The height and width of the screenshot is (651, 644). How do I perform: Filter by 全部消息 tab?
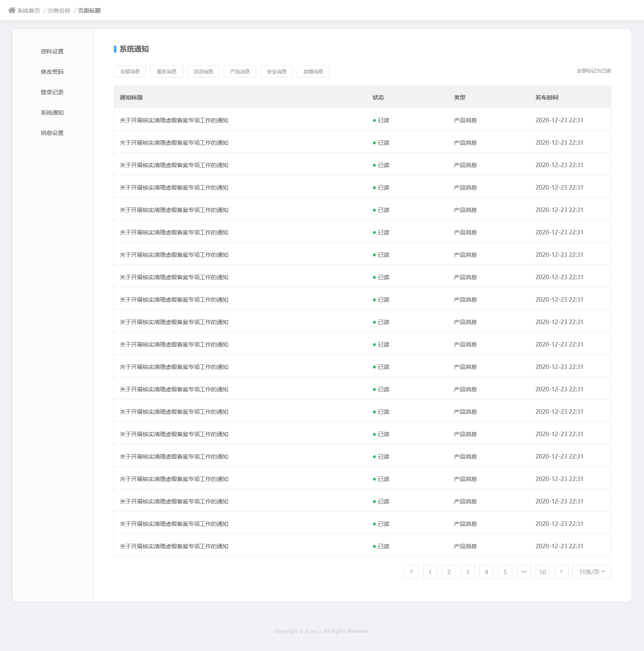(x=130, y=71)
